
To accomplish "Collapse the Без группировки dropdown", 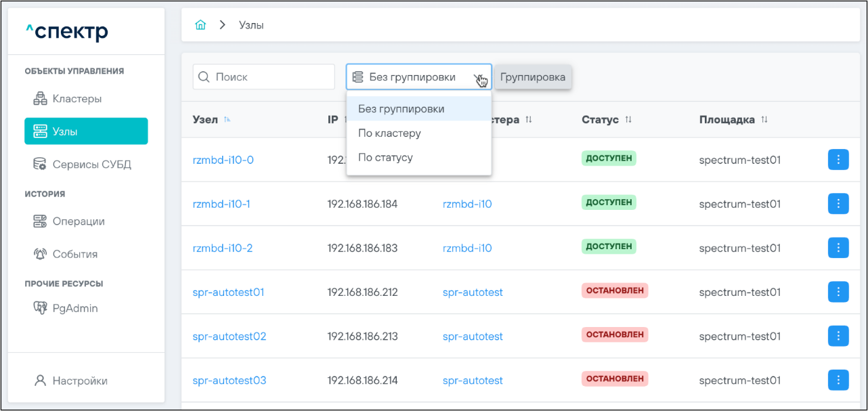I will click(479, 77).
